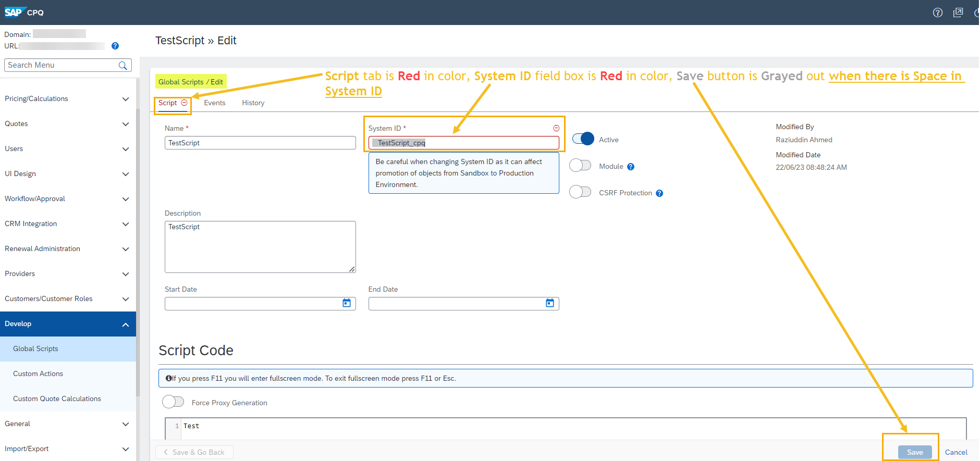980x461 pixels.
Task: Click the red error icon on Script tab
Action: point(184,103)
